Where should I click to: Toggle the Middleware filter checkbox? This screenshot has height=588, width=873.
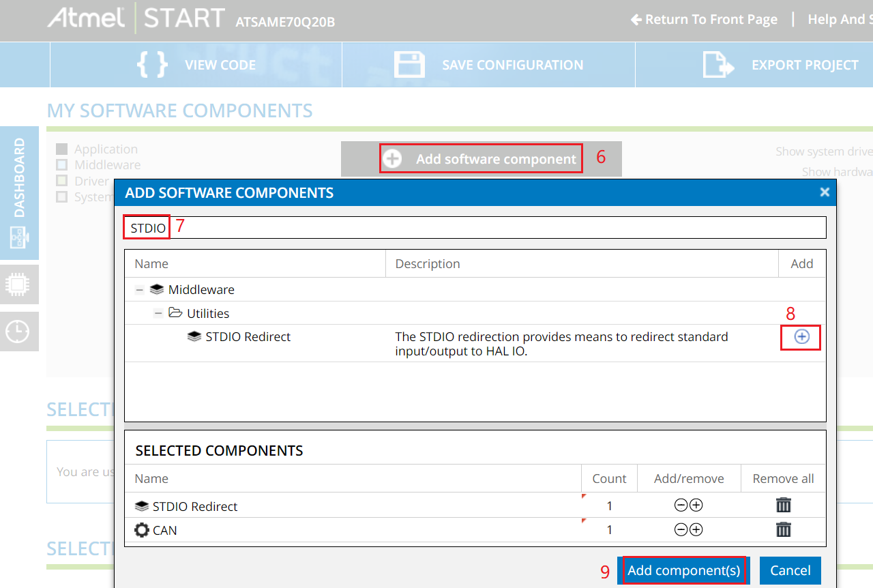coord(62,164)
